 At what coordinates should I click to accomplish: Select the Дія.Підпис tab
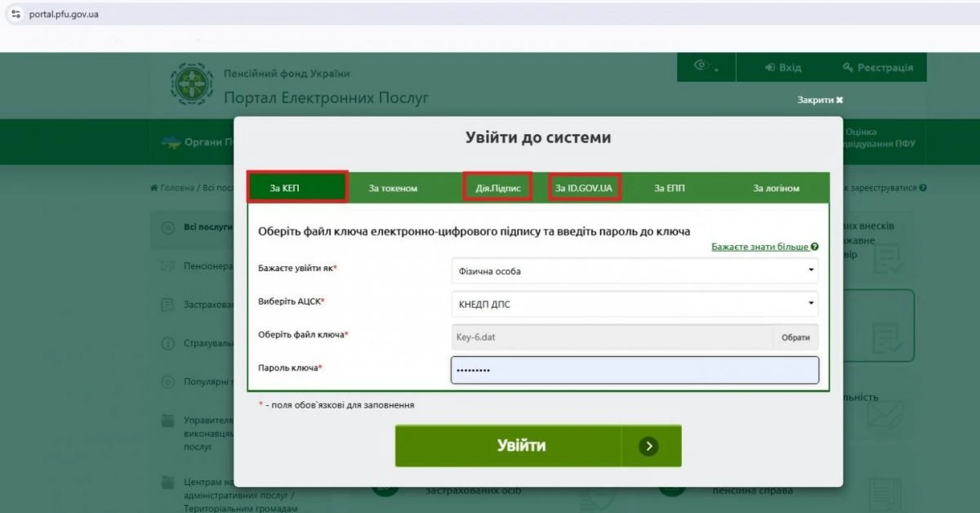click(497, 187)
